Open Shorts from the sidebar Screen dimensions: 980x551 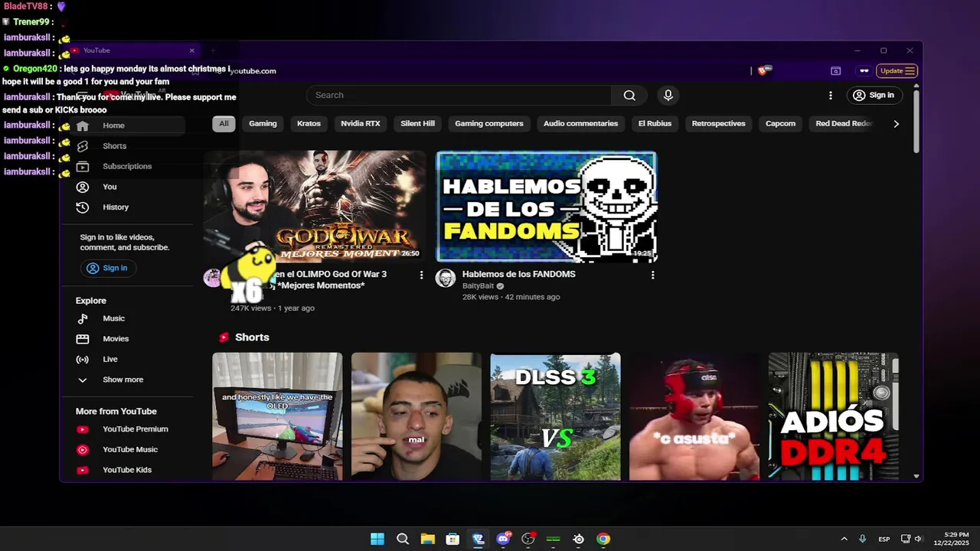coord(129,146)
